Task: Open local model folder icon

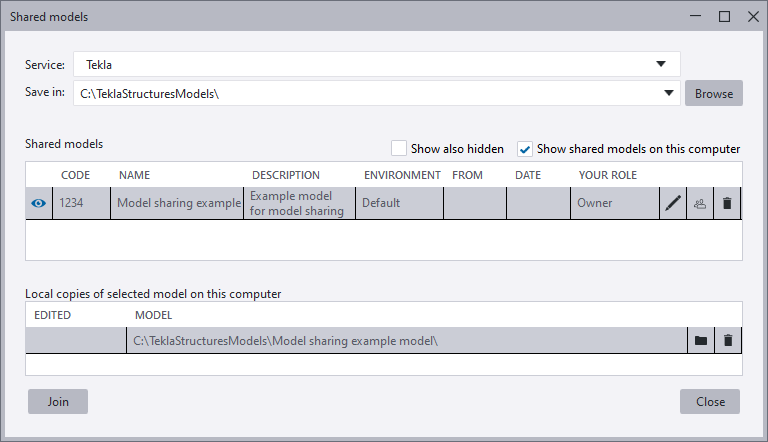Action: point(701,341)
